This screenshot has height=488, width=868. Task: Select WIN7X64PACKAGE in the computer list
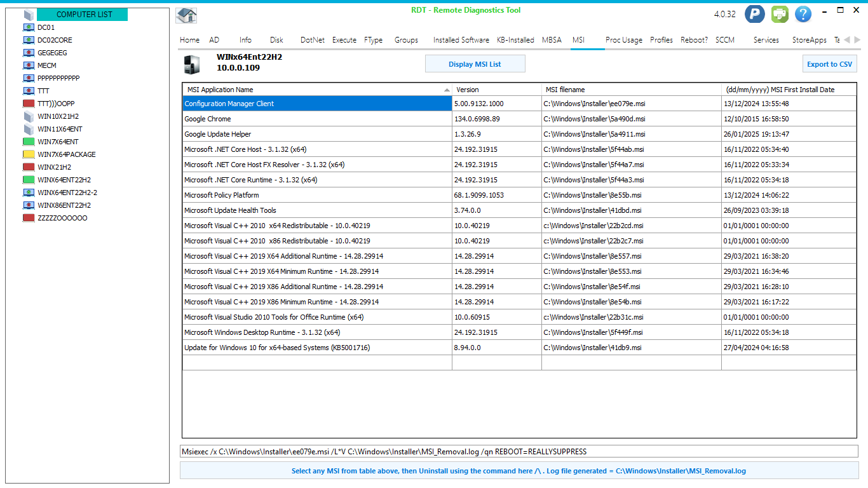pos(67,154)
